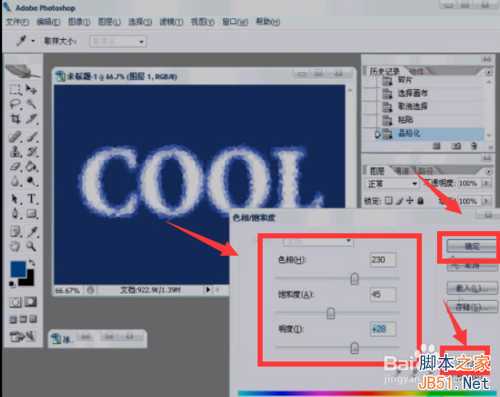Switch to Quick Mask mode
500x397 pixels.
31,302
